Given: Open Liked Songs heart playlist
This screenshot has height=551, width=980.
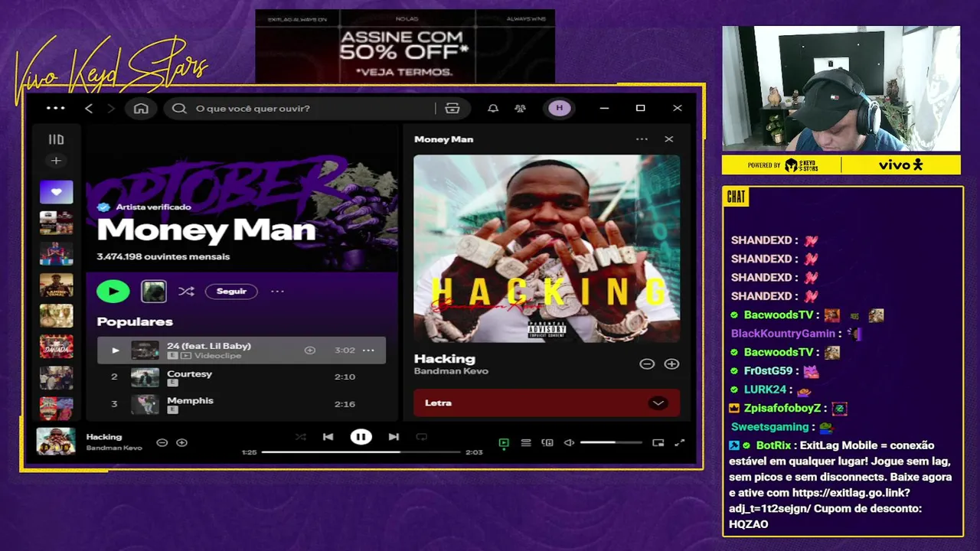Looking at the screenshot, I should point(56,192).
